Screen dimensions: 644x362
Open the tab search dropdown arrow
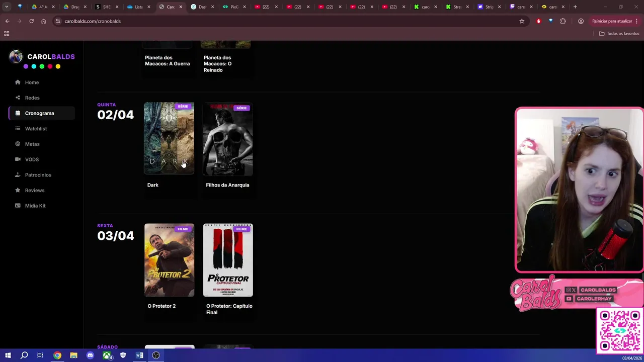(x=7, y=7)
